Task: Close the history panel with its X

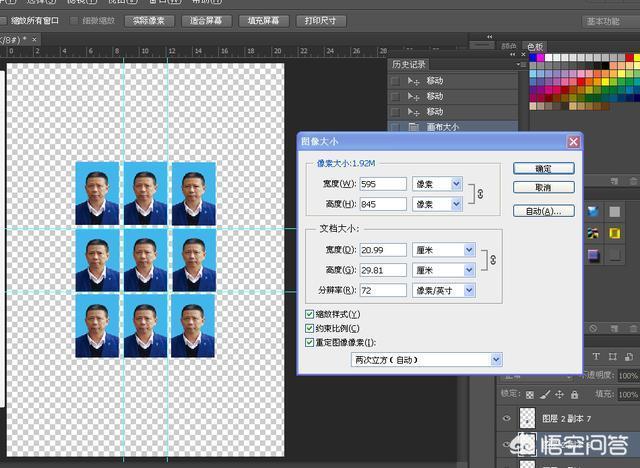Action: [524, 54]
